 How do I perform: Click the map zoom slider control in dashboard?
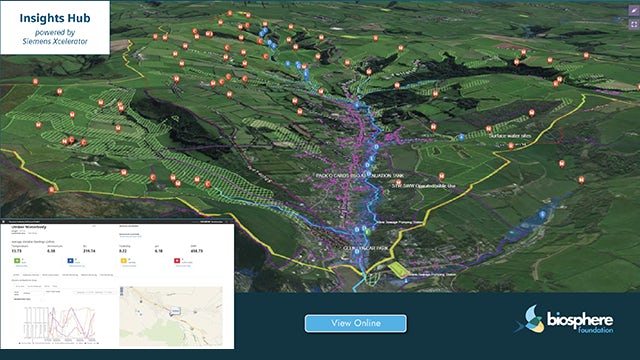[x=122, y=291]
